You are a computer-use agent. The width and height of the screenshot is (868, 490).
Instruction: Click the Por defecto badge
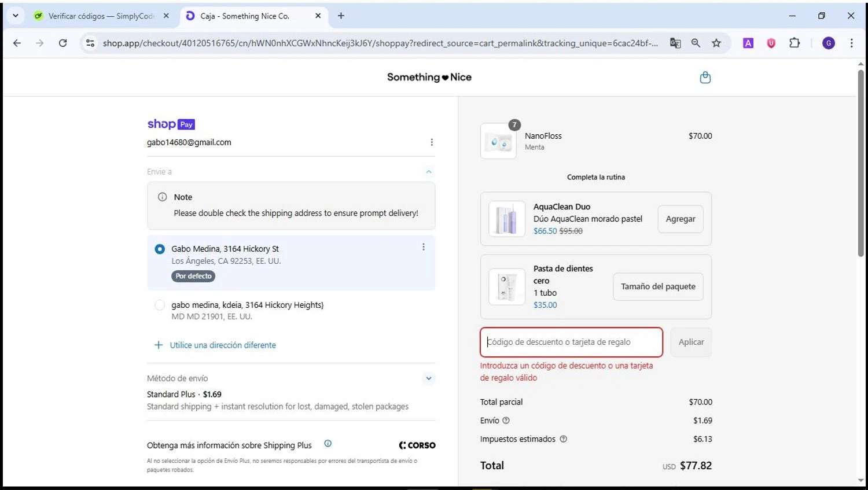click(x=193, y=276)
